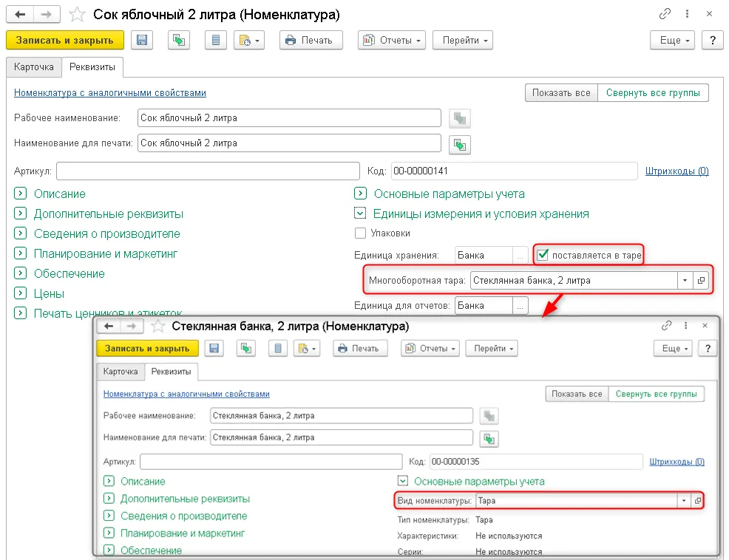Screen dimensions: 729x560
Task: Open the Перейти menu in the Стеклянная банка window
Action: click(x=493, y=348)
